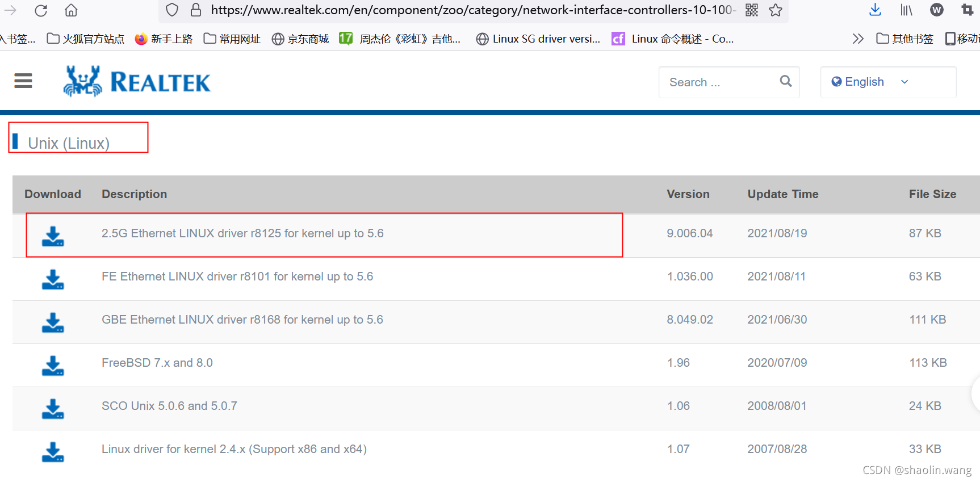Use the crop screenshot tool icon

click(x=967, y=10)
